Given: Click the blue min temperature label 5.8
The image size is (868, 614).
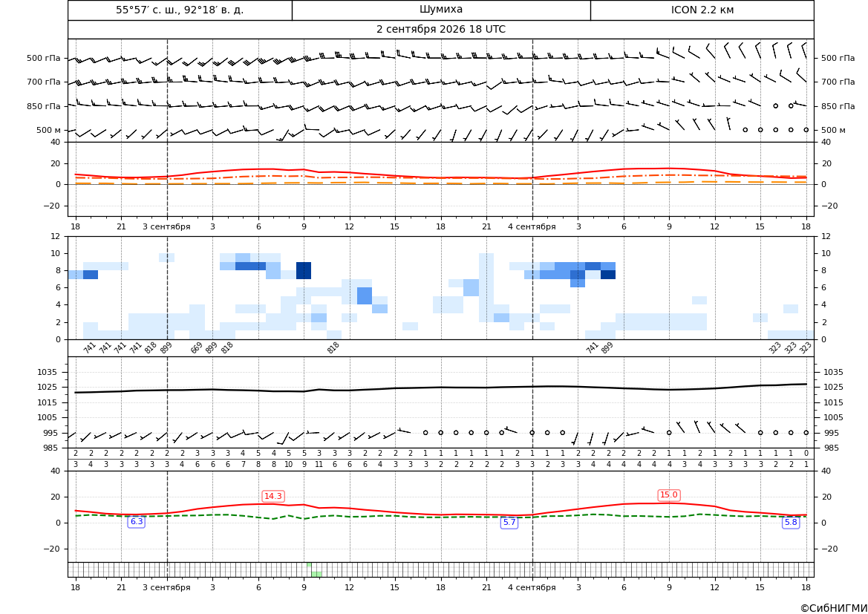Looking at the screenshot, I should pyautogui.click(x=791, y=522).
